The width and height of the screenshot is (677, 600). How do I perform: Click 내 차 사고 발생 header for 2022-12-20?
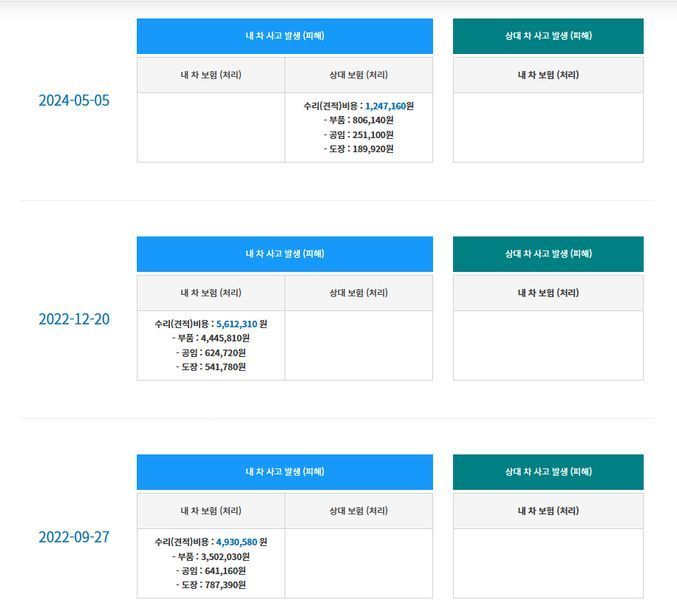285,254
